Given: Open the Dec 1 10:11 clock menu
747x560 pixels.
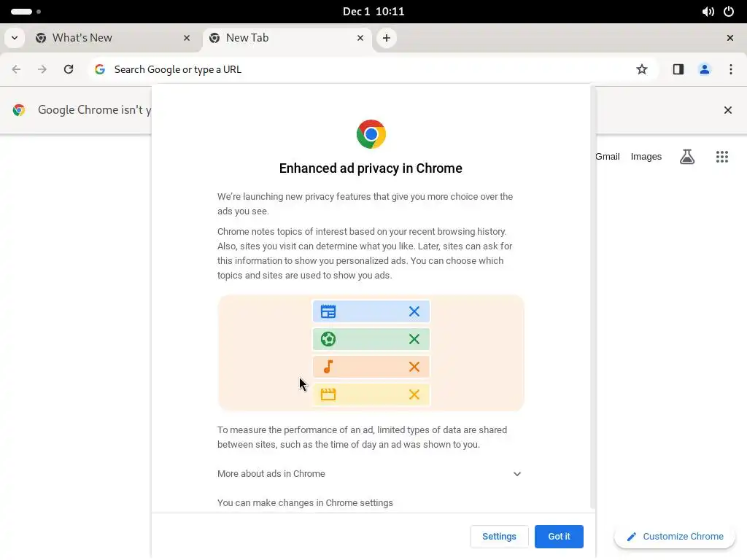Looking at the screenshot, I should (x=373, y=12).
